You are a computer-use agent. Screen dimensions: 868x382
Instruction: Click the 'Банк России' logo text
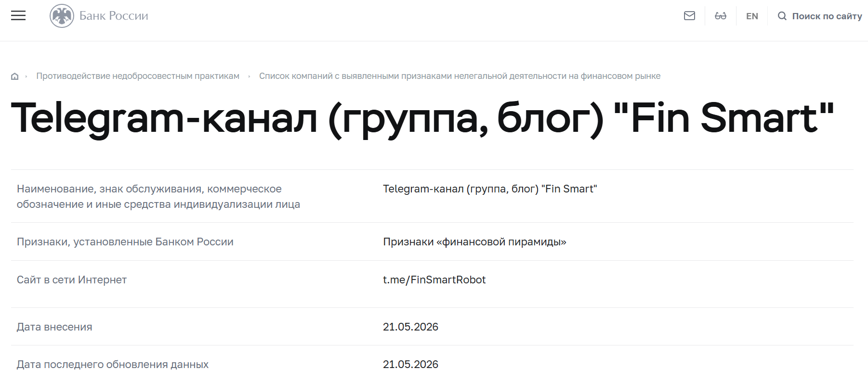pos(114,16)
